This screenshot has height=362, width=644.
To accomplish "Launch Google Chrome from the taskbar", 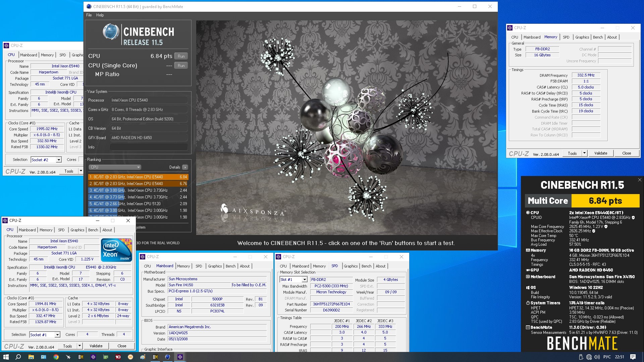I will [56, 357].
